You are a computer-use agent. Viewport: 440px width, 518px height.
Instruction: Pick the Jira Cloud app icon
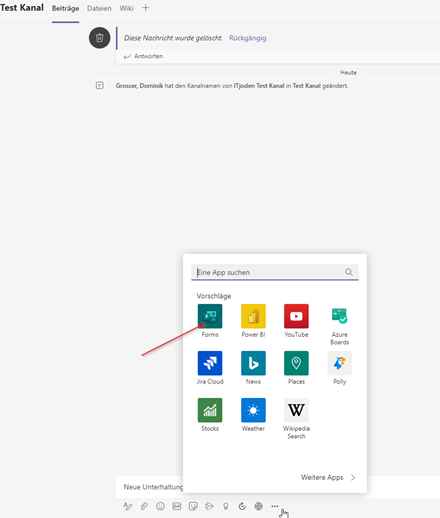[210, 363]
